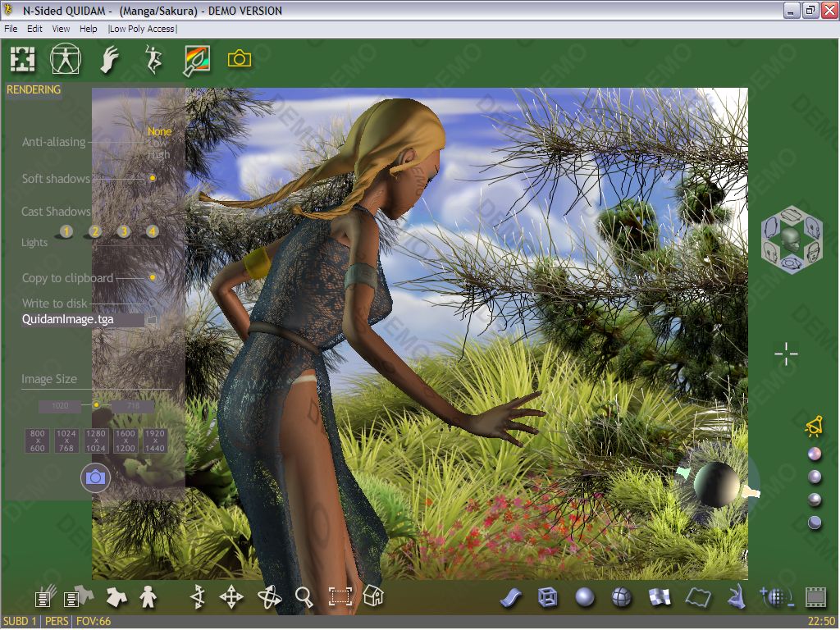The image size is (840, 630).
Task: Open the dancing figure posing room
Action: [x=153, y=59]
